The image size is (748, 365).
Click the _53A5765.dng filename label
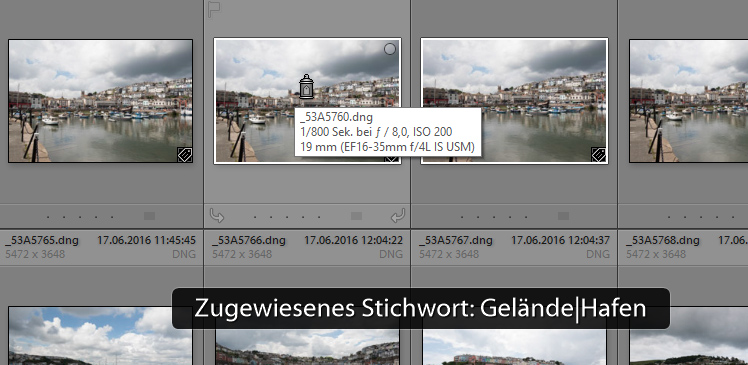click(x=42, y=240)
